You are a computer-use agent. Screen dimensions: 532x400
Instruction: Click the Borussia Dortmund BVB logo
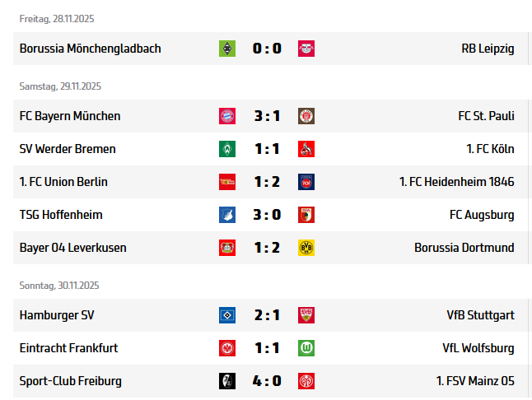pos(306,248)
